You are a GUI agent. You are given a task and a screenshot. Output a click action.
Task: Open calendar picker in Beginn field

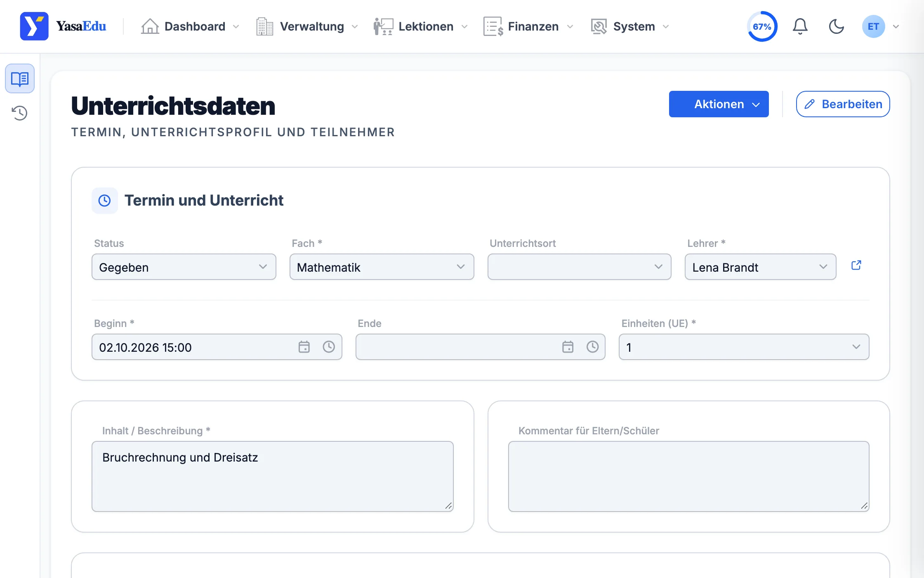304,347
